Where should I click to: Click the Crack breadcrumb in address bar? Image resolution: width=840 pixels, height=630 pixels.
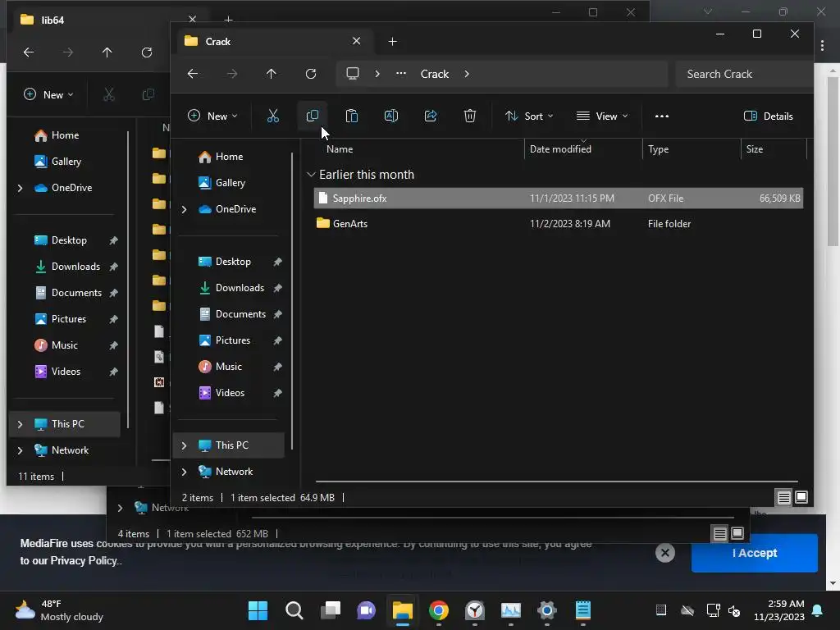[x=435, y=74]
